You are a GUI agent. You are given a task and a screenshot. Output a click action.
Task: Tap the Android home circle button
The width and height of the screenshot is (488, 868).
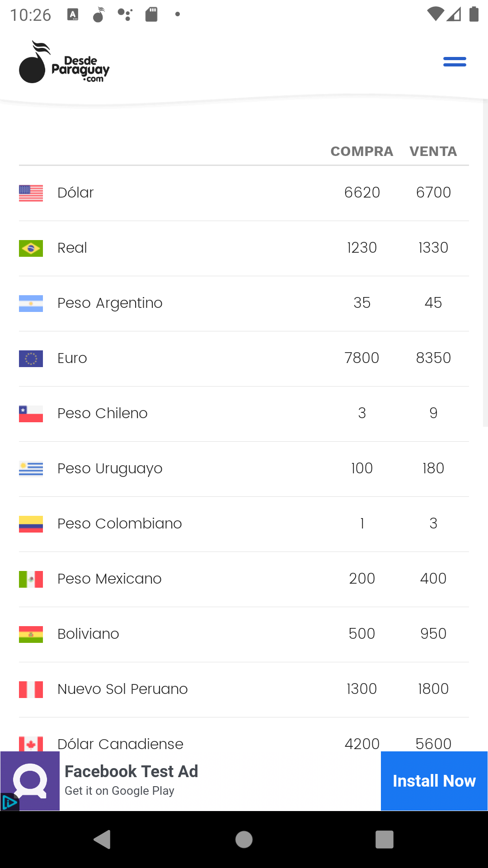tap(244, 840)
